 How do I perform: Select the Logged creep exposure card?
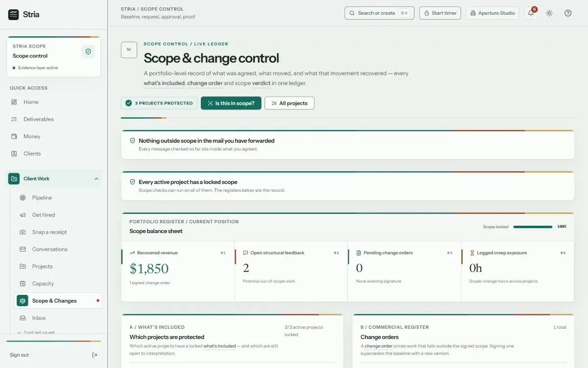517,271
